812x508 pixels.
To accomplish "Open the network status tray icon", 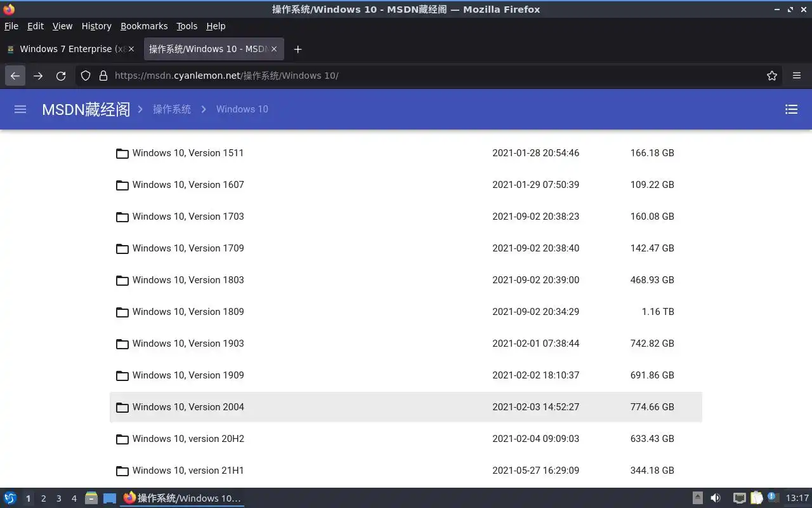I will pyautogui.click(x=739, y=498).
